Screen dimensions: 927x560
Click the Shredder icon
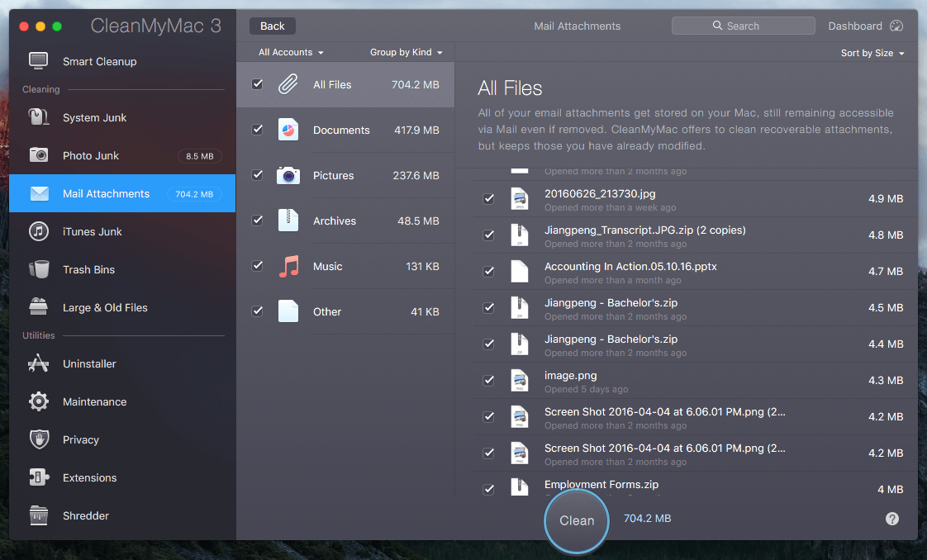tap(39, 515)
